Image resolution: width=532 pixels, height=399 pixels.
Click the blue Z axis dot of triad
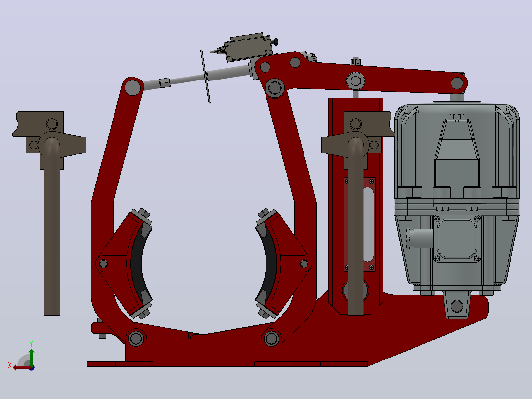pyautogui.click(x=32, y=368)
